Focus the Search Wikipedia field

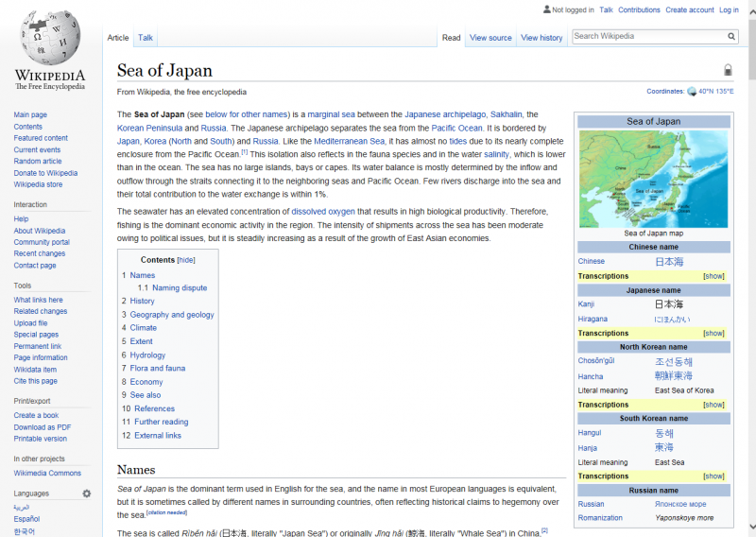point(648,36)
